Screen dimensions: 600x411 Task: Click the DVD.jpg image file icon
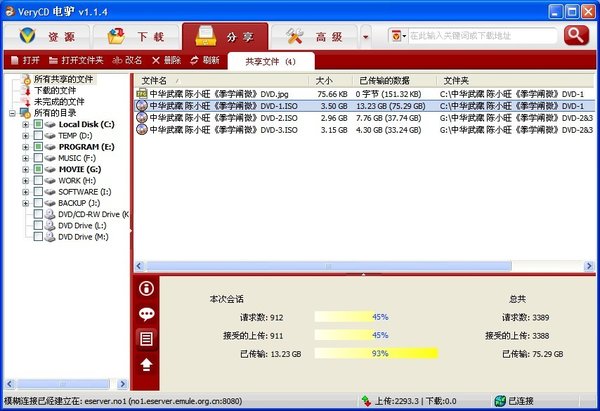[142, 93]
